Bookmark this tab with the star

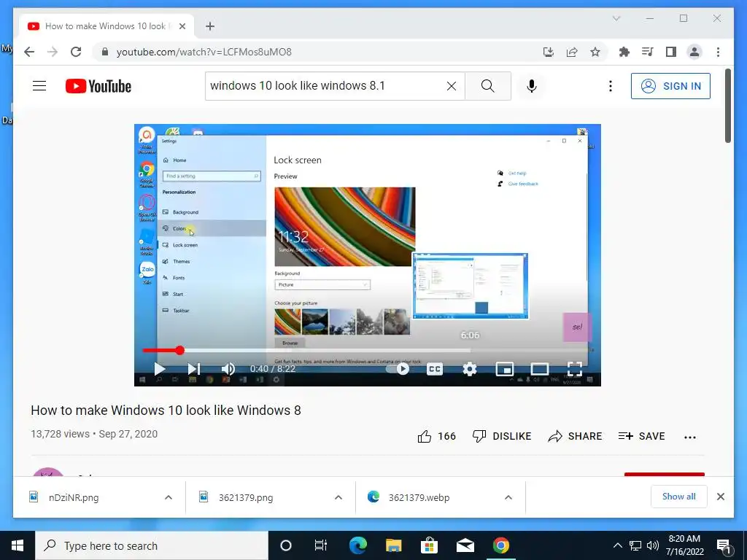(x=595, y=52)
